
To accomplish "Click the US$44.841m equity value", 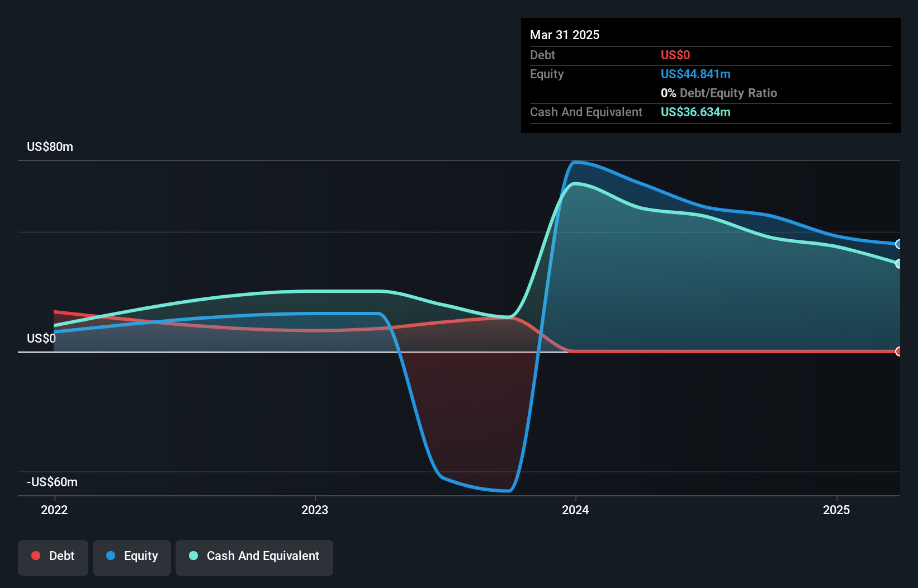I will 695,74.
